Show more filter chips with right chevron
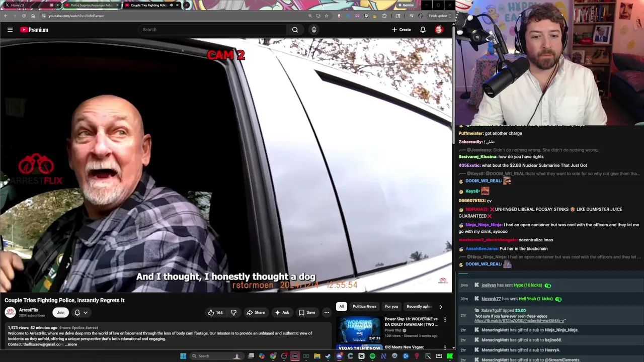 [x=441, y=306]
